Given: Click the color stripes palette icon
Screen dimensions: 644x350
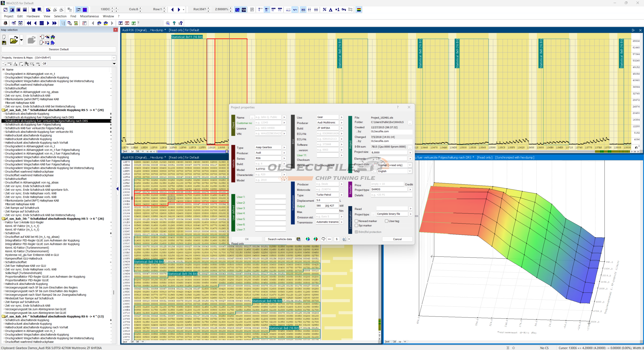Looking at the screenshot, I should pyautogui.click(x=359, y=10).
